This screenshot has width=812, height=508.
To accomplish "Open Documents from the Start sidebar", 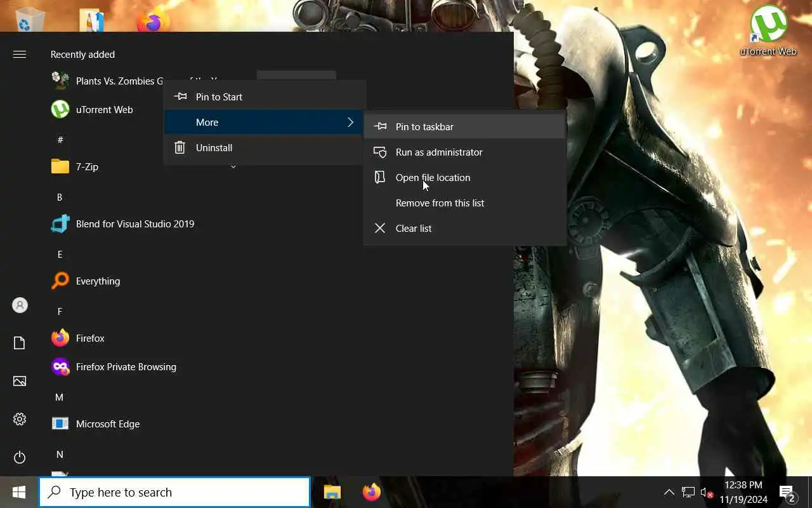I will pyautogui.click(x=20, y=343).
